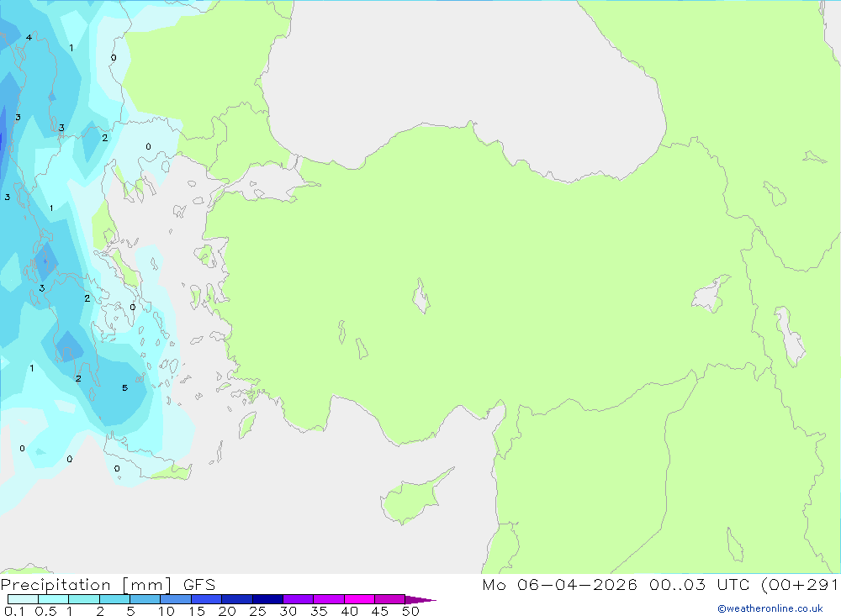Click the legend scale label "50"
Screen dimensions: 841x616
click(411, 611)
